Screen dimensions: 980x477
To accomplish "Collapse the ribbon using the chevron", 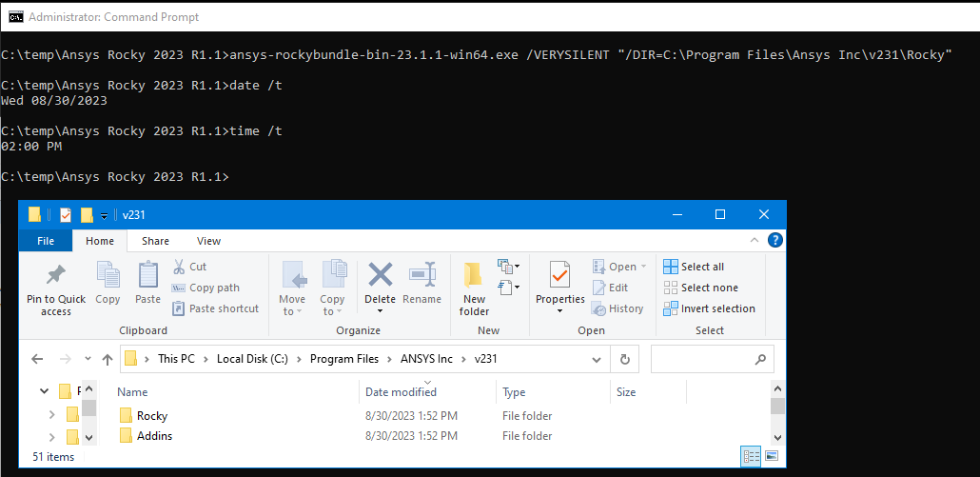I will click(755, 240).
